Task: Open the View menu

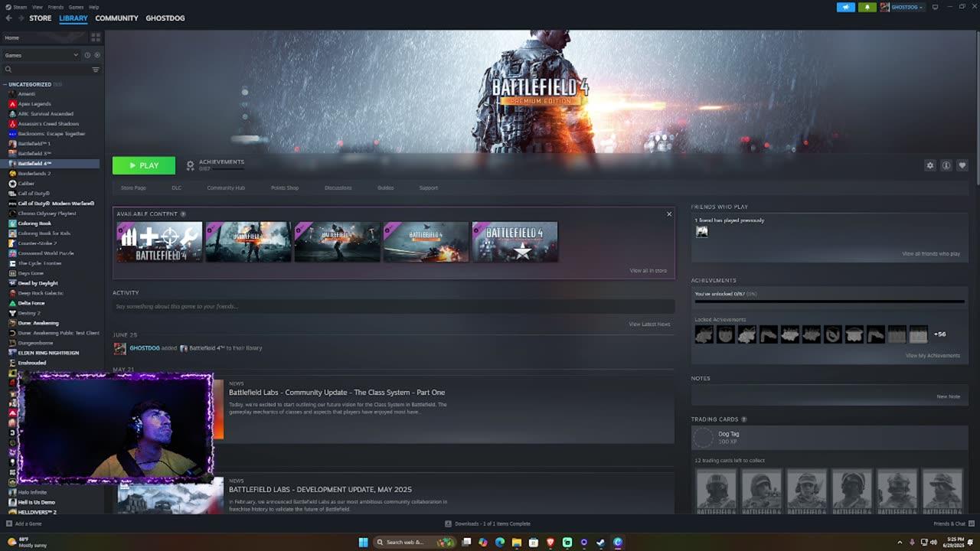Action: [x=38, y=7]
